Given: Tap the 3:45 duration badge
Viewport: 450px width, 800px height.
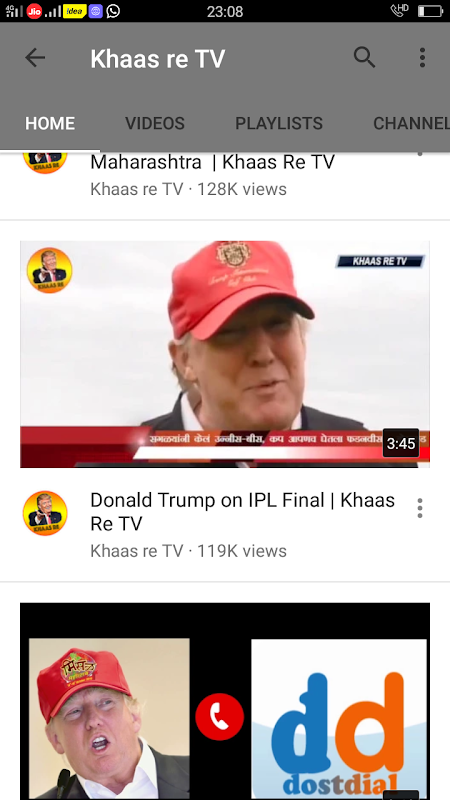Looking at the screenshot, I should tap(401, 443).
